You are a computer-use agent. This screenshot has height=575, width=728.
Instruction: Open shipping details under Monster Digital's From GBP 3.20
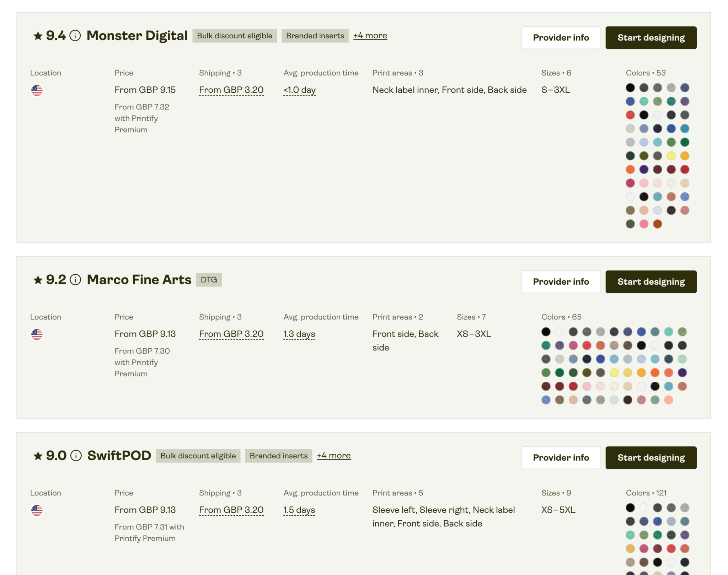(231, 90)
